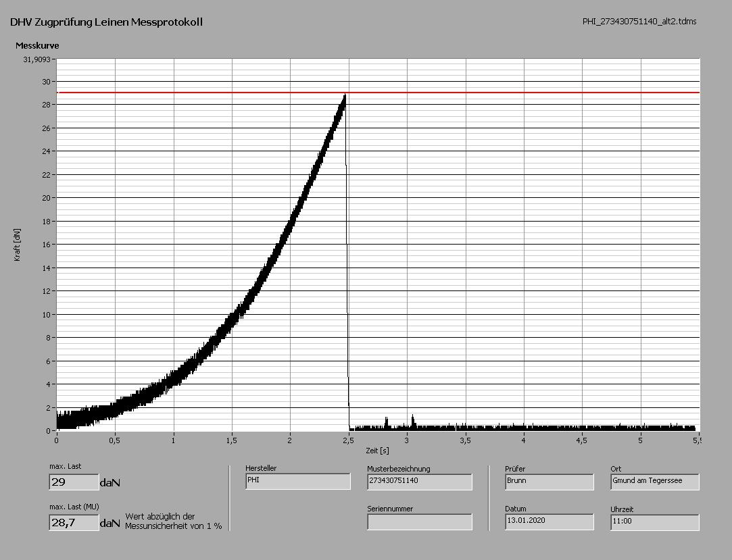Image resolution: width=732 pixels, height=560 pixels.
Task: Click the Ort label
Action: [x=616, y=469]
